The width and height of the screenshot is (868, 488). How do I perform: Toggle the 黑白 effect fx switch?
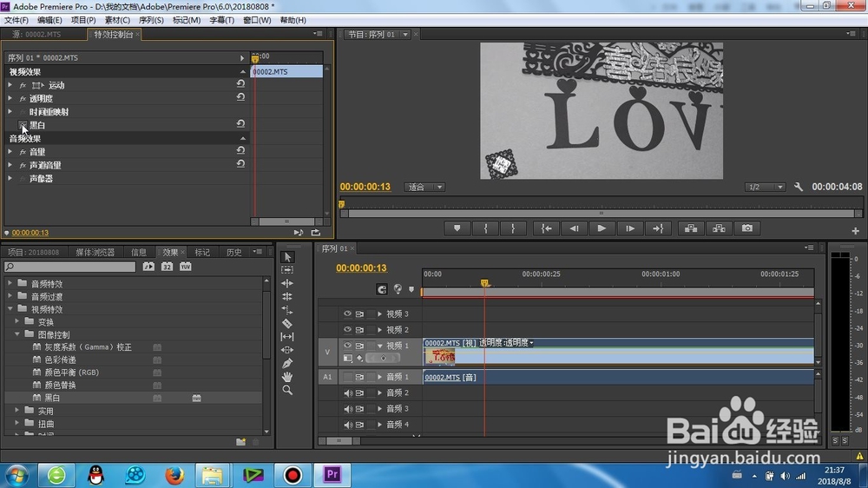click(x=23, y=125)
